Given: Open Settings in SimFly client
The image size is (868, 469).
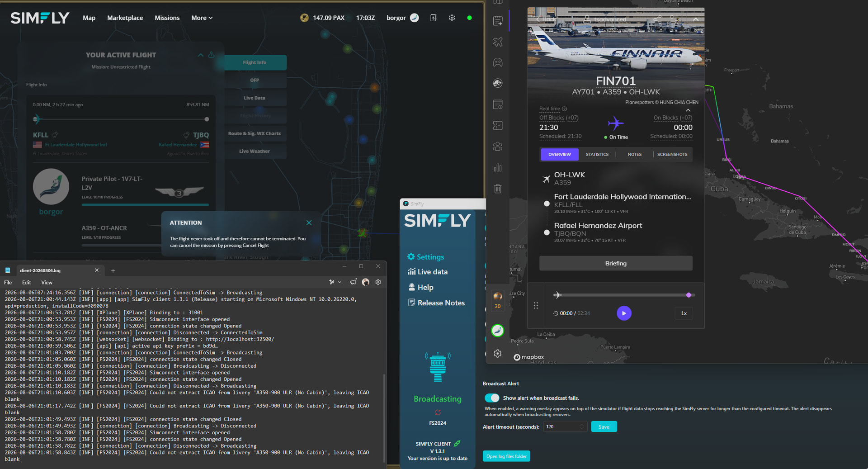Looking at the screenshot, I should (425, 257).
